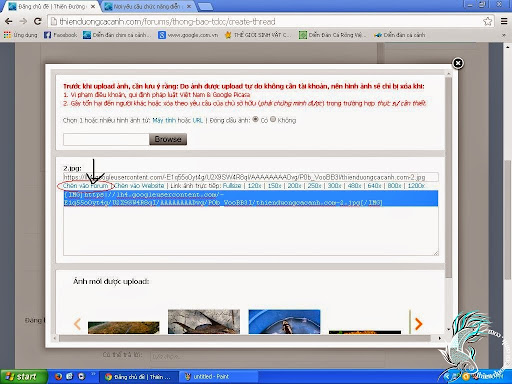Click the blue fish tank thumbnail

pos(284,322)
